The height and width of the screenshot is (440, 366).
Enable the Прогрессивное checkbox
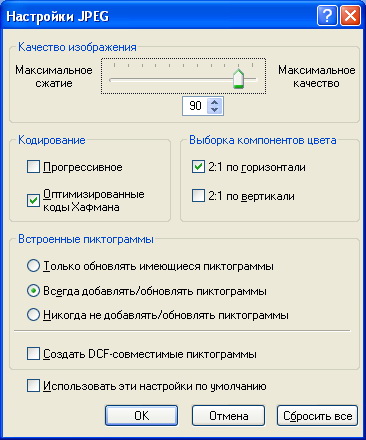(33, 167)
